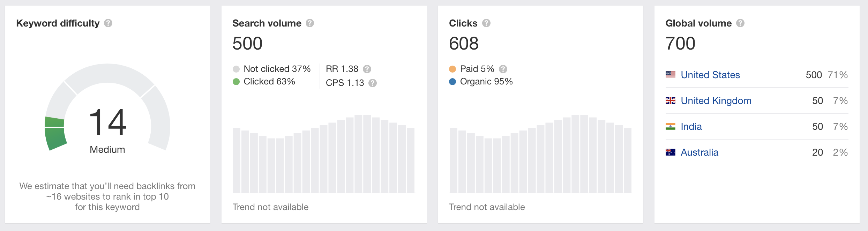The image size is (868, 231).
Task: Click the United States flag icon
Action: [x=670, y=75]
